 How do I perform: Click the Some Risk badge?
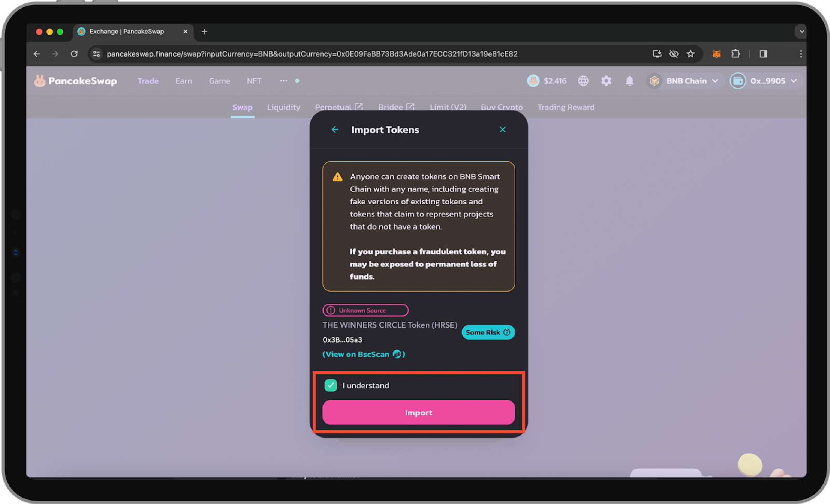[488, 332]
